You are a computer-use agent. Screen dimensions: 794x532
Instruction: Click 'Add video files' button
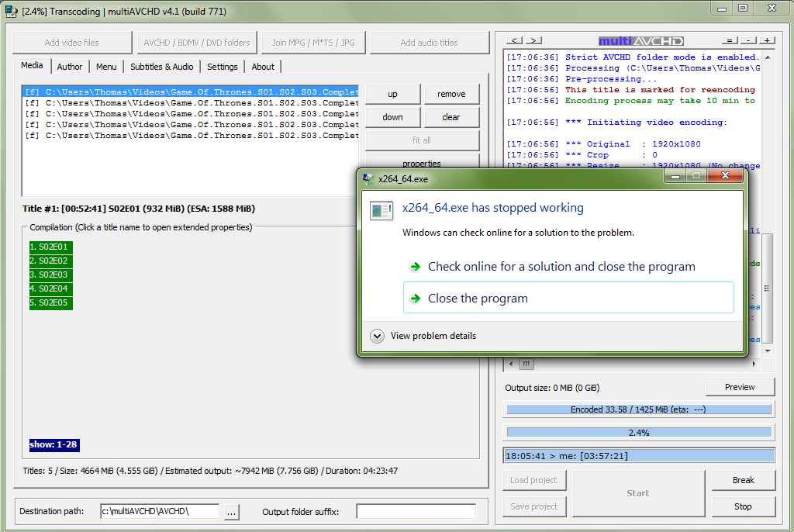72,43
